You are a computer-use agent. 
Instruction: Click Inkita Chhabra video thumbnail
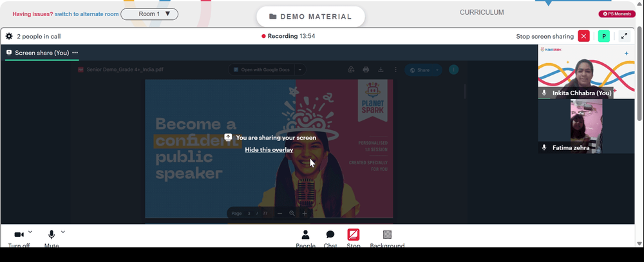coord(586,71)
